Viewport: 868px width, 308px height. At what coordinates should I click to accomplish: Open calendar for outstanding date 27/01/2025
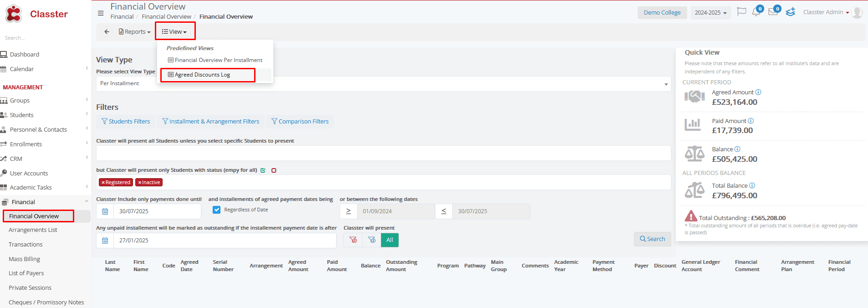pyautogui.click(x=105, y=241)
